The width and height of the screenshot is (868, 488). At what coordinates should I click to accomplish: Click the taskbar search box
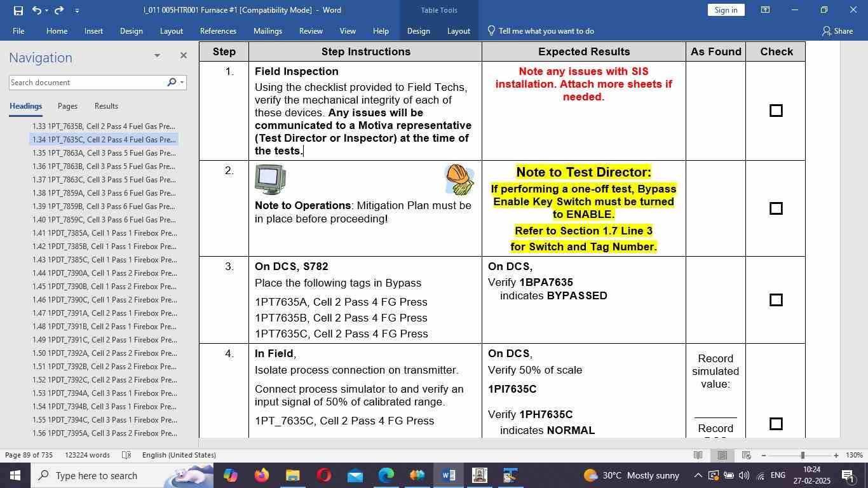click(123, 475)
